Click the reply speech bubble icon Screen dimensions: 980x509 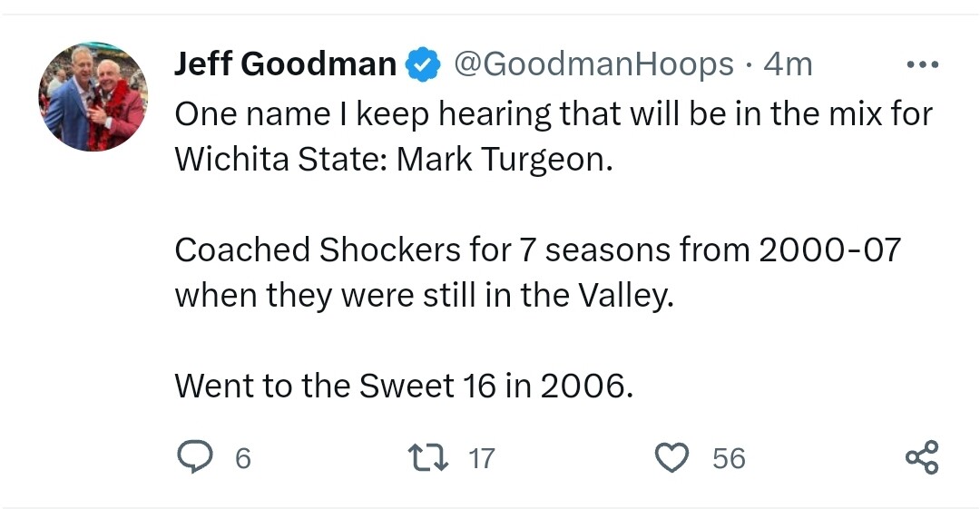tap(193, 457)
